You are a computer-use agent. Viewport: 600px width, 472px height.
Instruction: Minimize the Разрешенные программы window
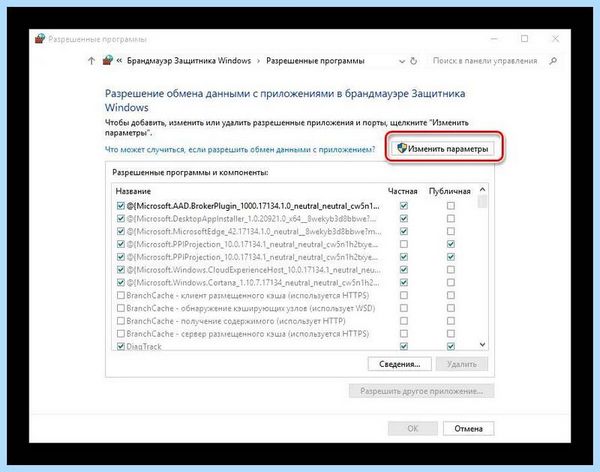click(494, 39)
